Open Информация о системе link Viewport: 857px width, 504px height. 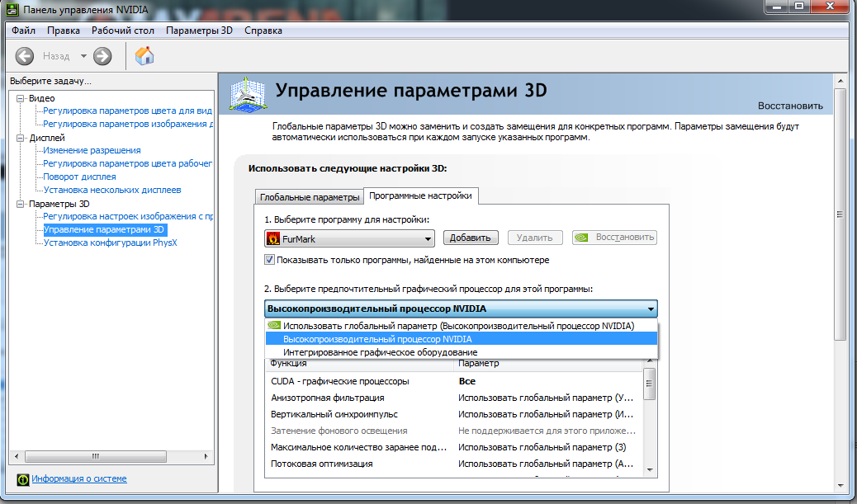pos(79,479)
